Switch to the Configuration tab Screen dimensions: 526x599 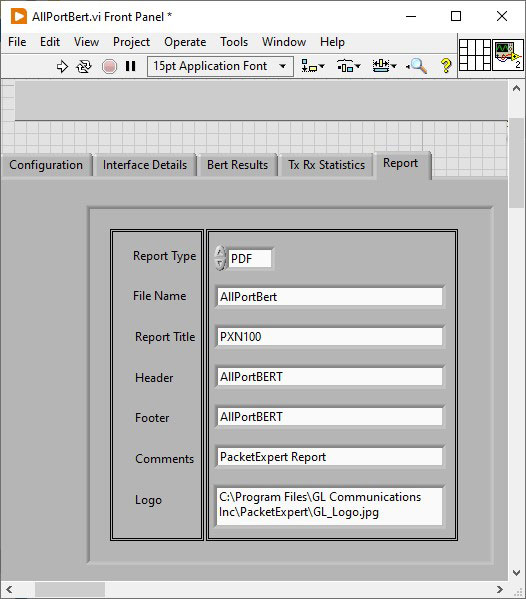[x=46, y=165]
